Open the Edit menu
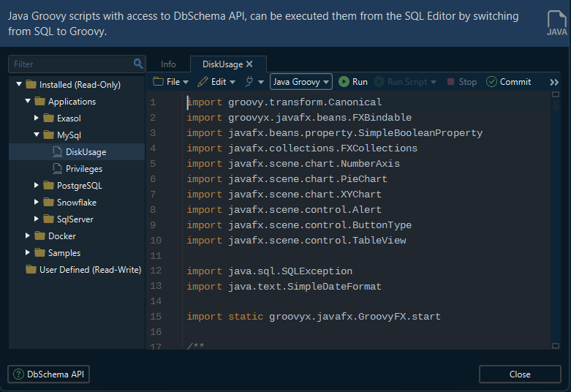The width and height of the screenshot is (571, 392). 216,82
